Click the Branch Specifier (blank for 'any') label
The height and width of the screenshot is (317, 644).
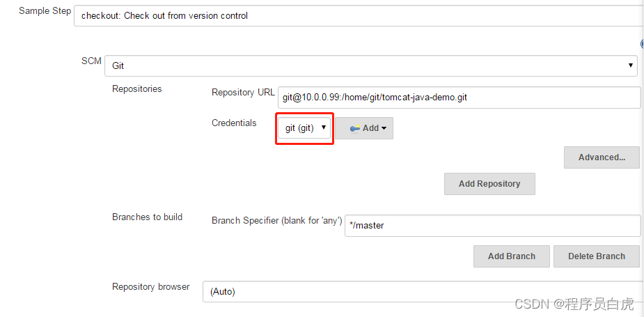pos(277,221)
